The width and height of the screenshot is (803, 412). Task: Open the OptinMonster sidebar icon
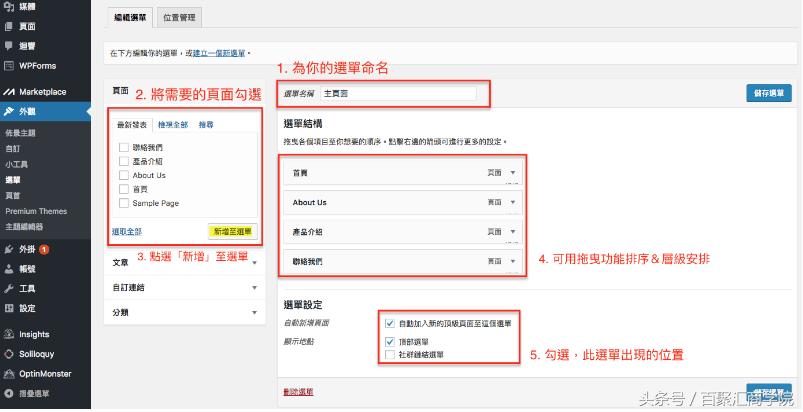[x=9, y=374]
